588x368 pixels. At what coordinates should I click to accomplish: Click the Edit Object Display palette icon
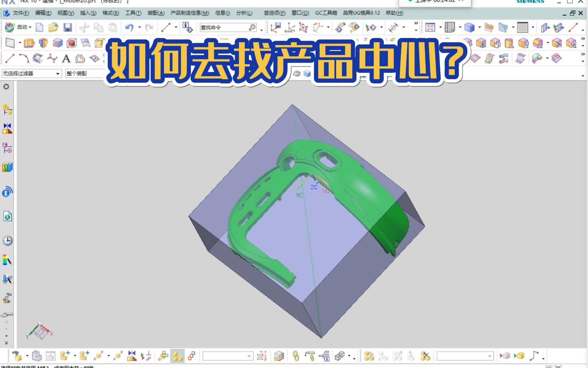354,27
